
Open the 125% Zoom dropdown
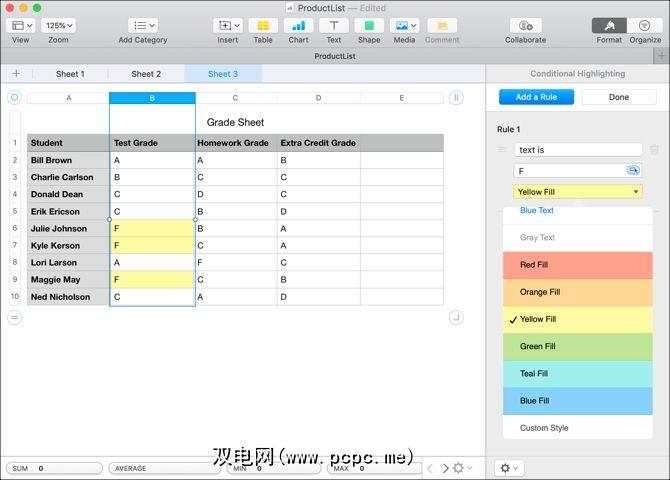tap(59, 26)
